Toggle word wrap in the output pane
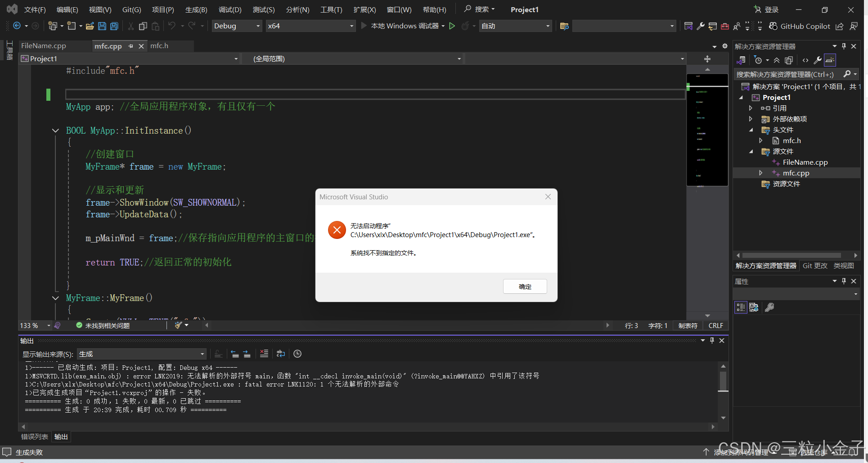868x463 pixels. coord(281,354)
